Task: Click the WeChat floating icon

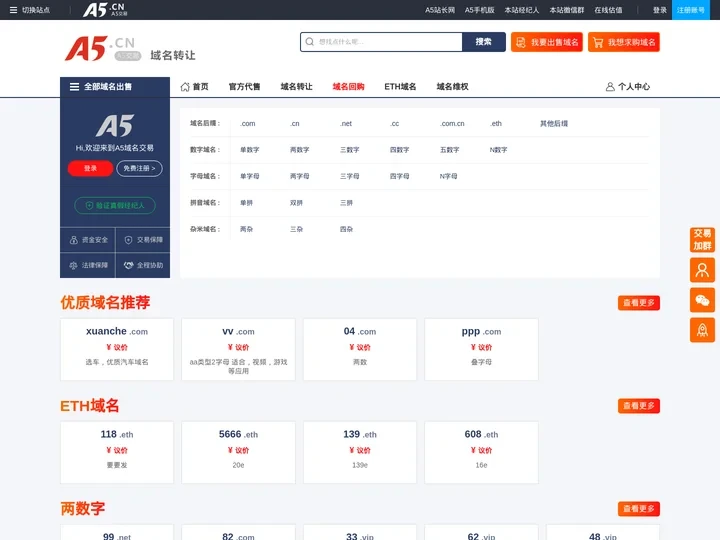Action: 702,300
